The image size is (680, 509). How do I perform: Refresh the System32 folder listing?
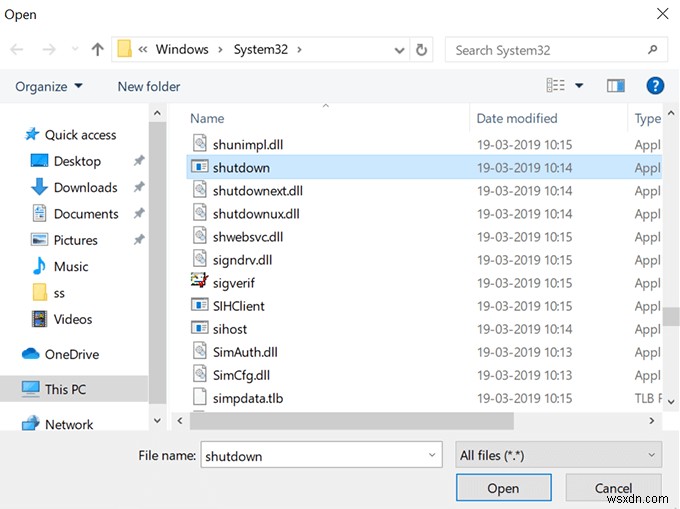tap(421, 50)
